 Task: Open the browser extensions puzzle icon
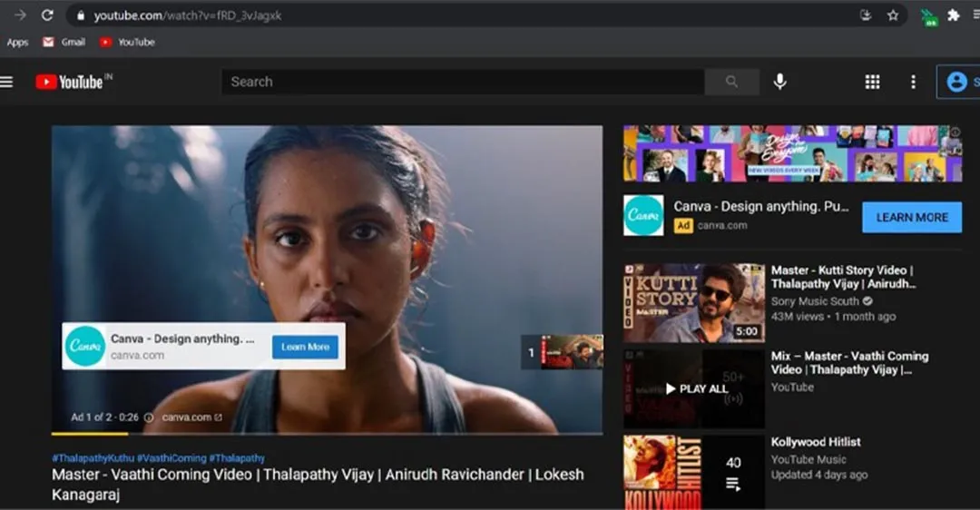pyautogui.click(x=954, y=15)
